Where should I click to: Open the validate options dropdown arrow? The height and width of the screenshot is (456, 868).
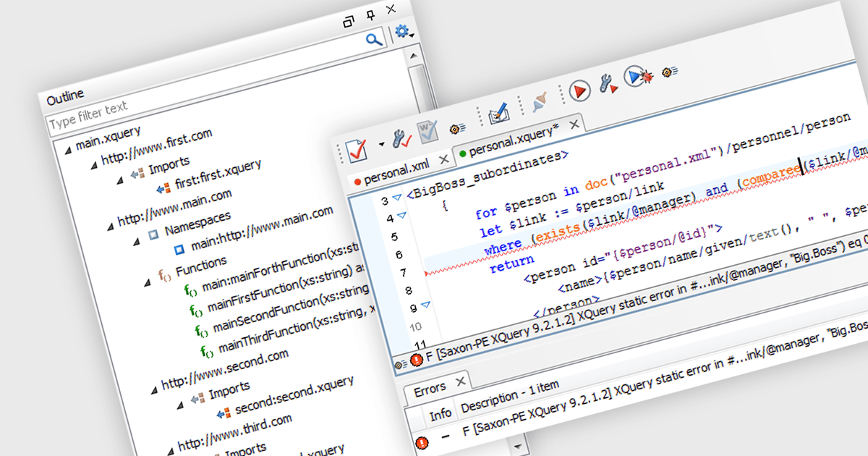tap(381, 143)
